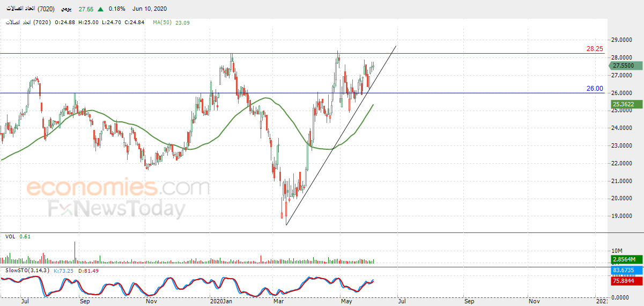644x306 pixels.
Task: Click the 22.0000 price axis label
Action: [623, 163]
